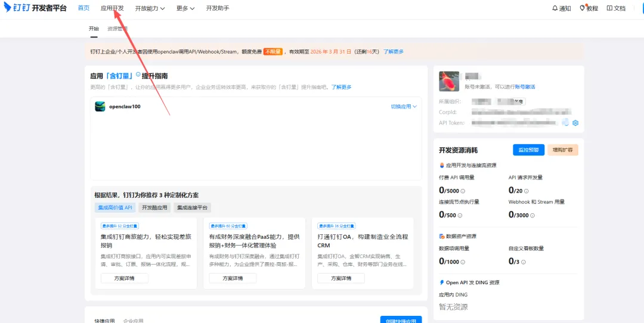Expand the 开放能力 dropdown menu
Screen dimensions: 644x323
150,8
